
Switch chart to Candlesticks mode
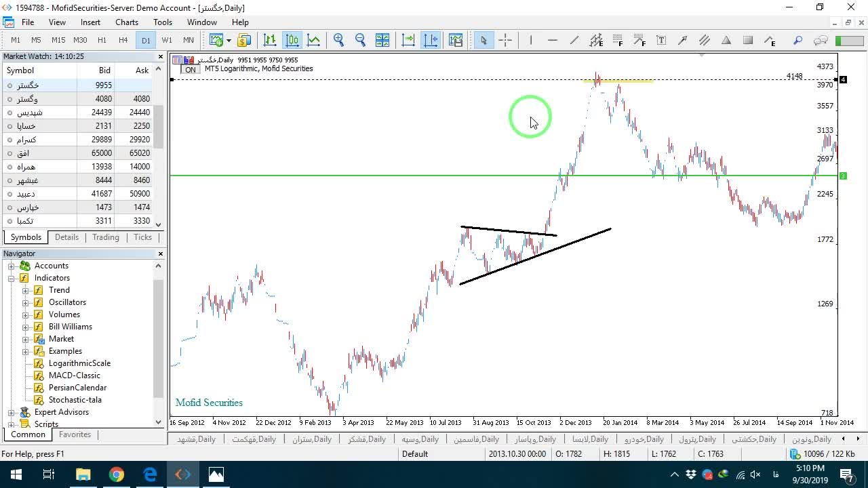[x=292, y=40]
